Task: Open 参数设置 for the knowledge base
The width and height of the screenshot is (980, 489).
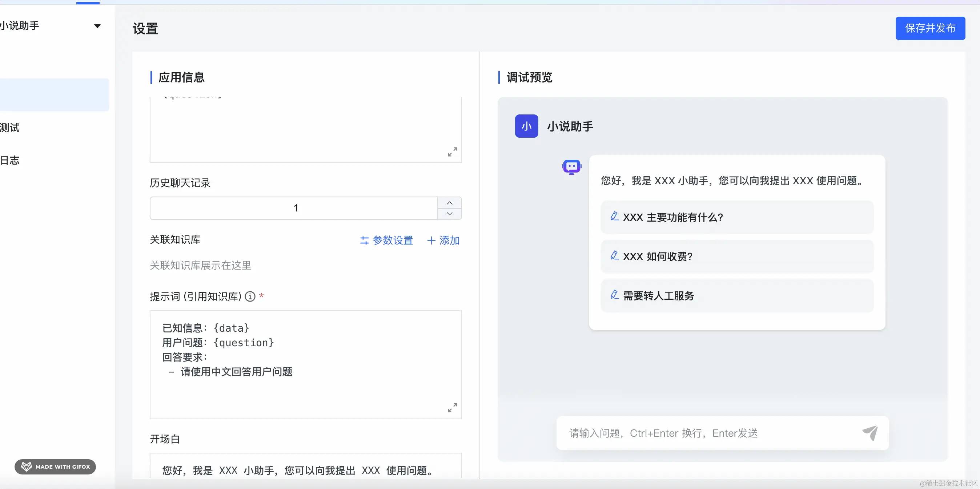Action: click(x=386, y=240)
